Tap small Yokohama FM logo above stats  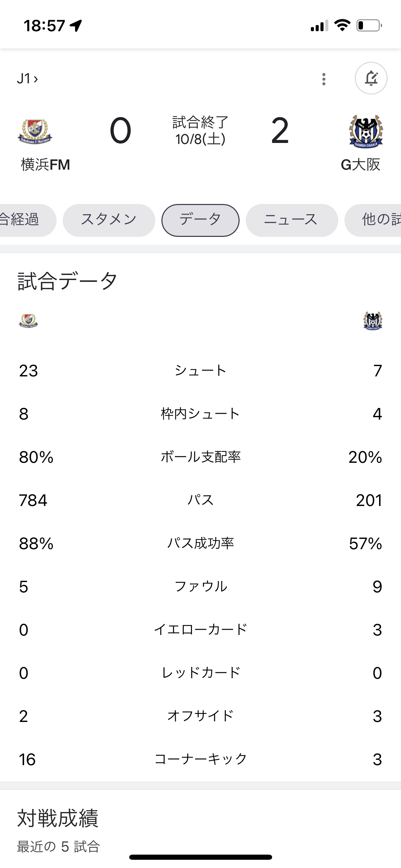(28, 321)
